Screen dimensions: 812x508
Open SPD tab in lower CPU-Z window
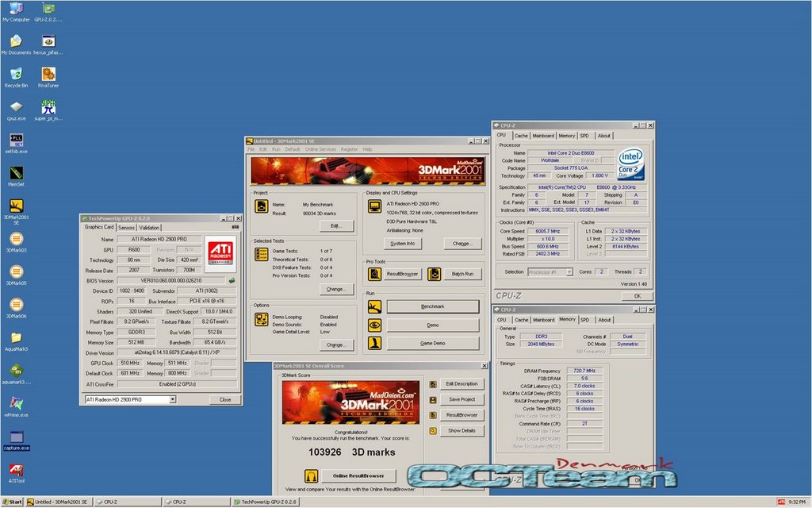[585, 320]
